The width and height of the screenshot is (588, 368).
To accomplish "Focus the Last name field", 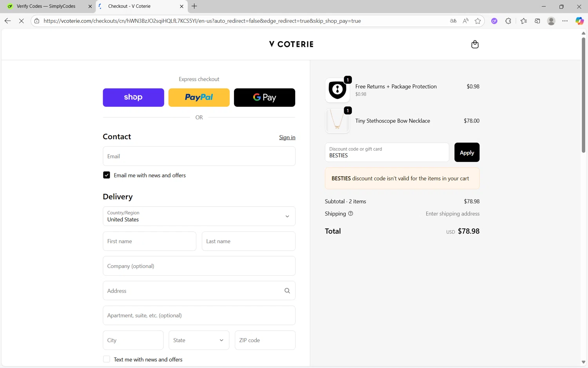I will coord(249,241).
